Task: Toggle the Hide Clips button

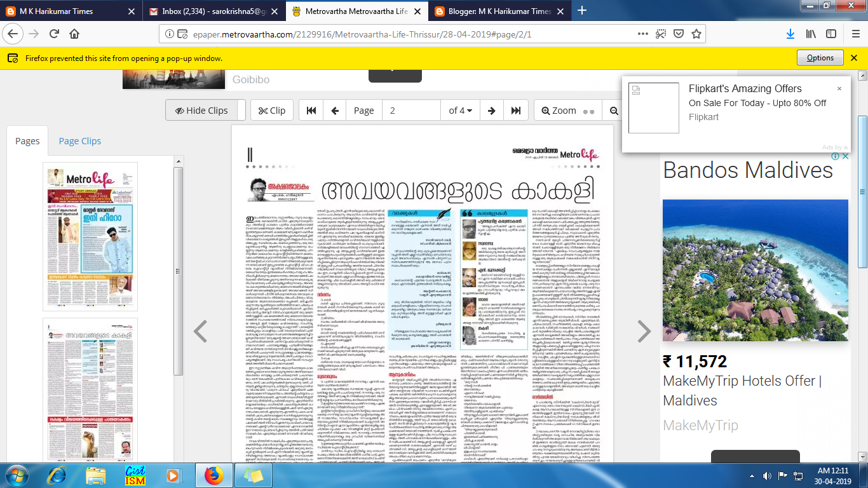Action: coord(201,111)
